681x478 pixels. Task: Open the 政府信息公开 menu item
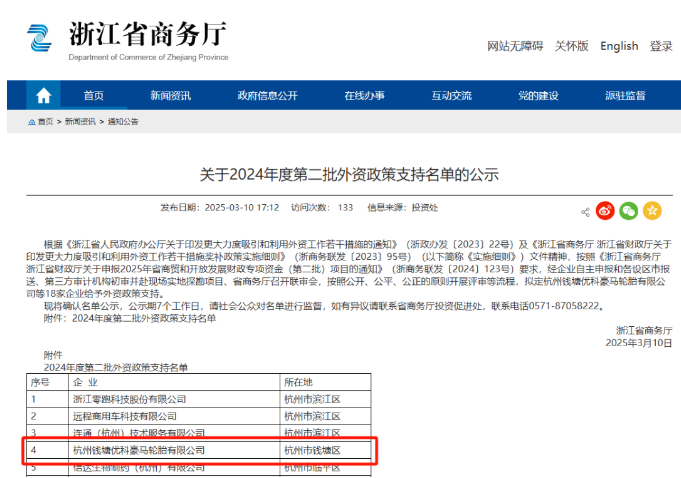point(267,96)
